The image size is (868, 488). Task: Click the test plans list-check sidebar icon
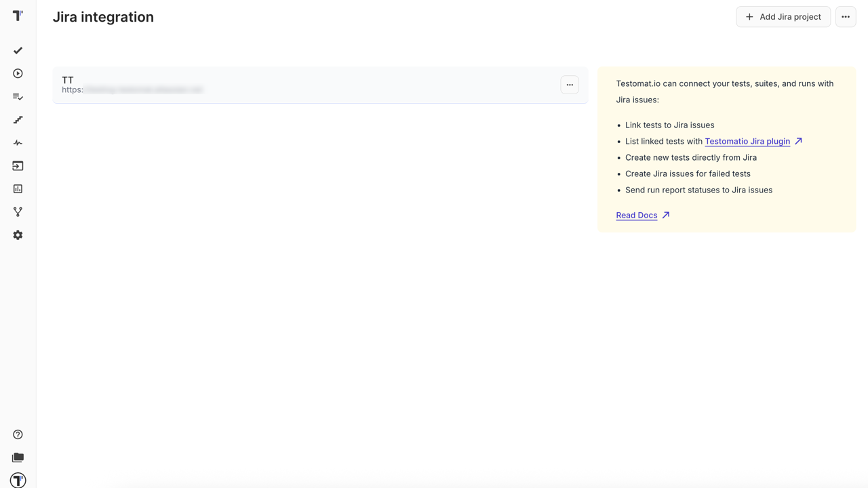[18, 96]
